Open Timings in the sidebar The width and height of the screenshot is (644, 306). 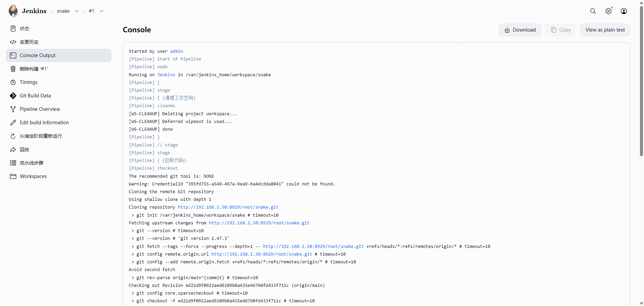(x=59, y=82)
